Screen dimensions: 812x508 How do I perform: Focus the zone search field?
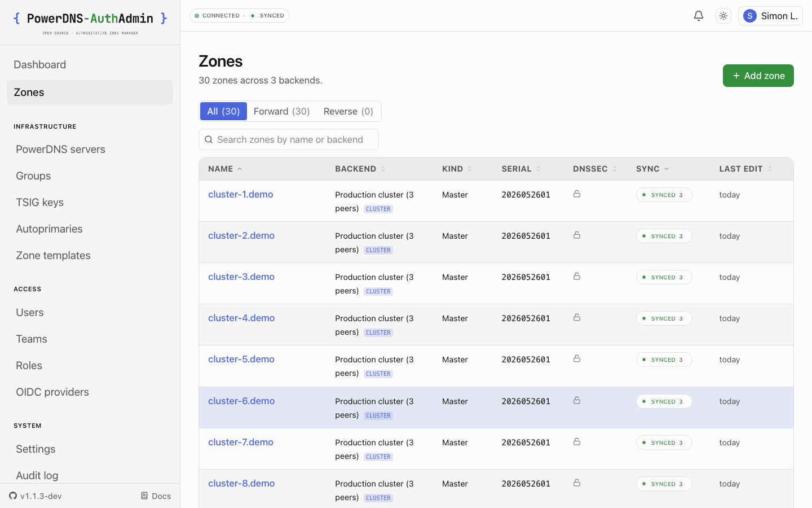289,139
